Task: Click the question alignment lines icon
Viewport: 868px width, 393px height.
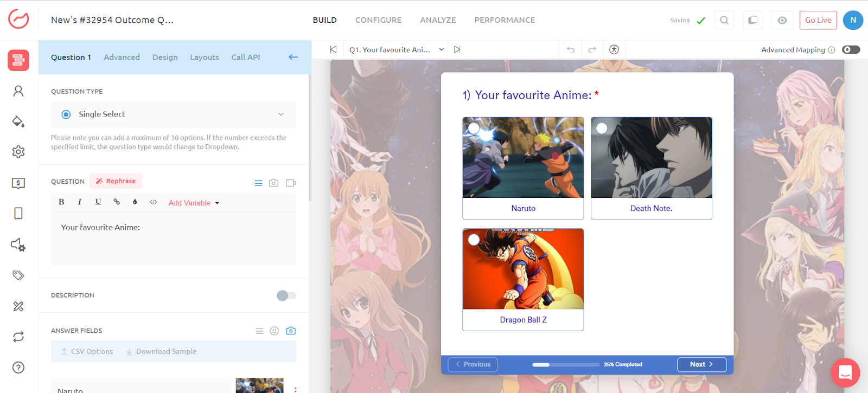Action: [259, 183]
